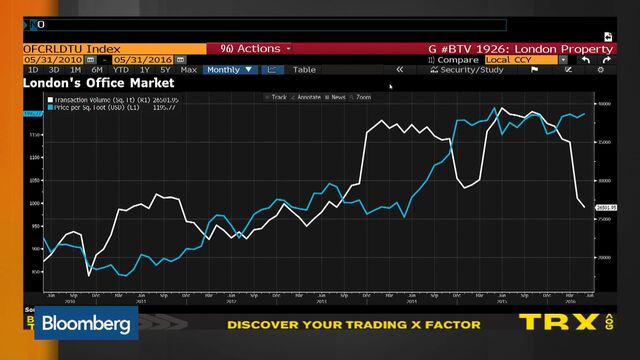Switch to the Table view
This screenshot has height=360, width=640.
304,70
